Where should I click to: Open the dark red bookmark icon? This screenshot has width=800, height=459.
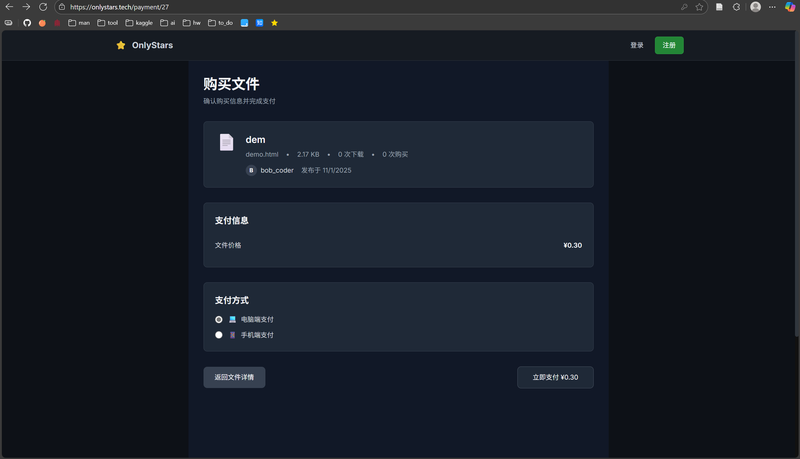(x=57, y=23)
